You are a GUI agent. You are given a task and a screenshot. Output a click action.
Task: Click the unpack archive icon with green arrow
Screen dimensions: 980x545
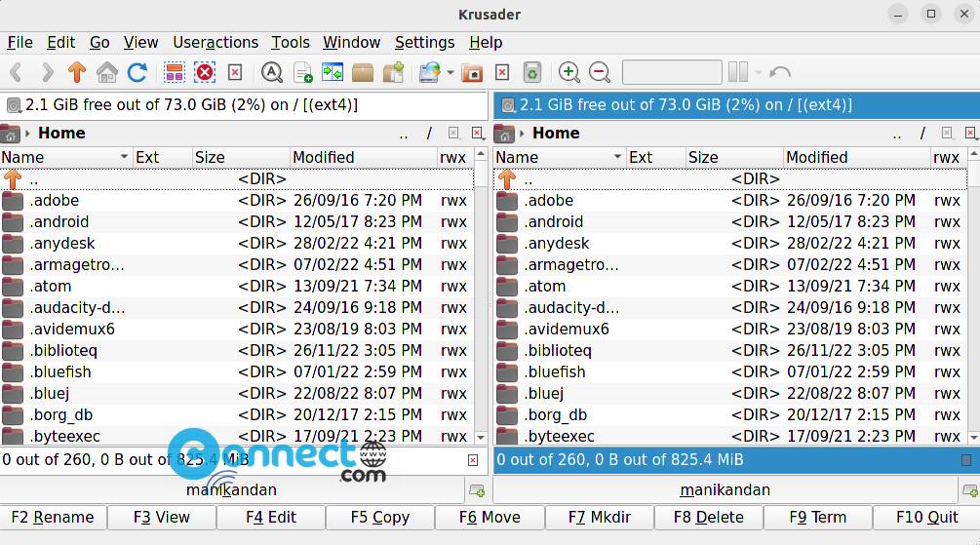pyautogui.click(x=393, y=72)
